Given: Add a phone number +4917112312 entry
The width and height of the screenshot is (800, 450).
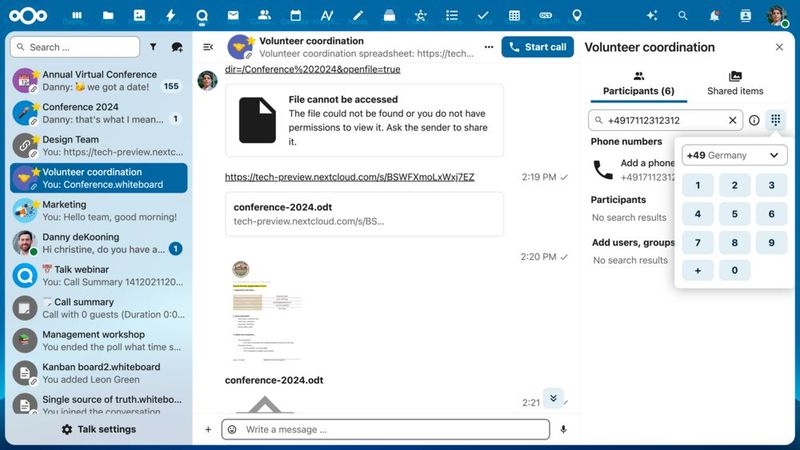Looking at the screenshot, I should [x=633, y=170].
